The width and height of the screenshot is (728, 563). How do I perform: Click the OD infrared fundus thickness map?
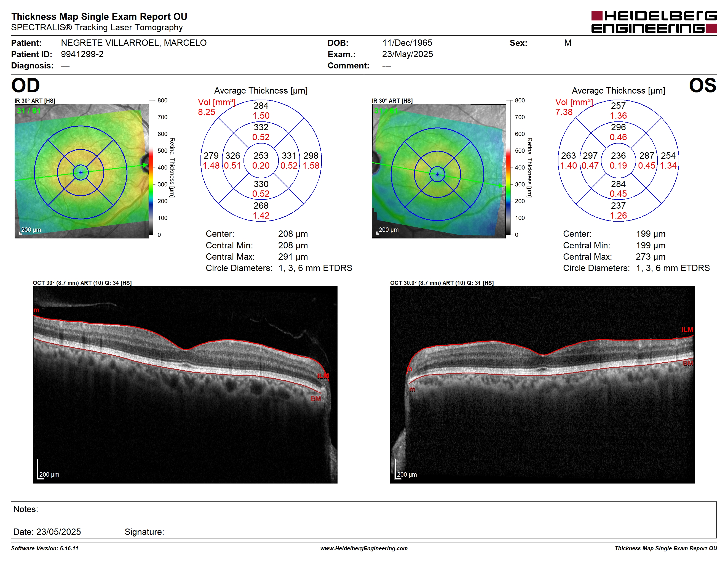82,171
